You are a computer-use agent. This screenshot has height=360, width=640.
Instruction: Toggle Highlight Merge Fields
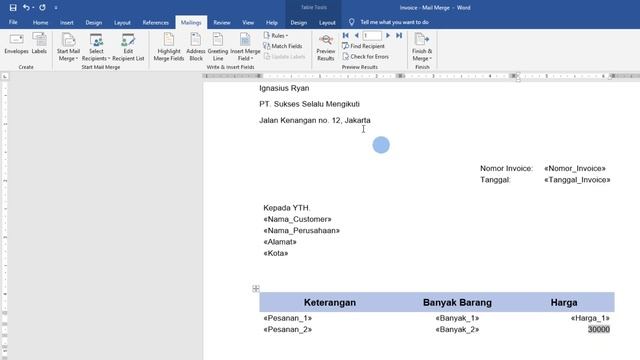tap(169, 47)
